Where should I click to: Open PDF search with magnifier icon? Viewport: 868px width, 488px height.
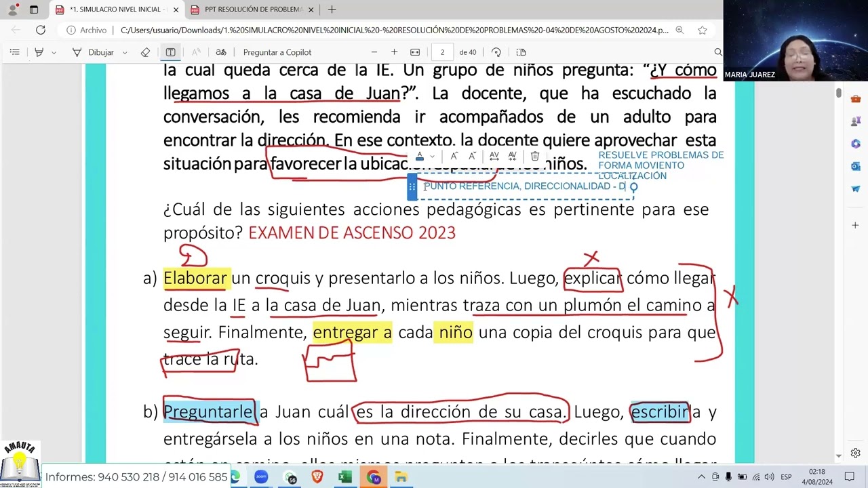click(718, 52)
